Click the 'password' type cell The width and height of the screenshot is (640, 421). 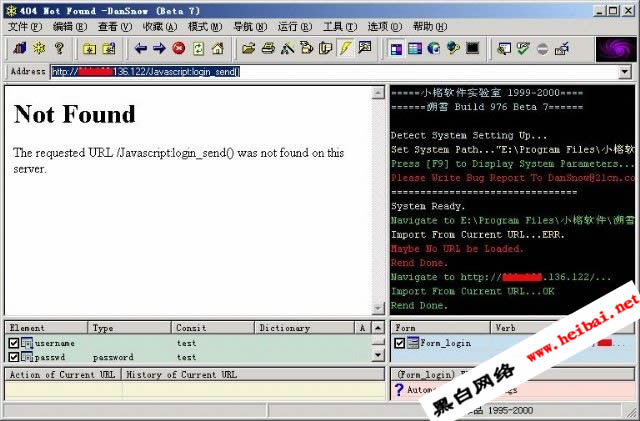[x=113, y=357]
